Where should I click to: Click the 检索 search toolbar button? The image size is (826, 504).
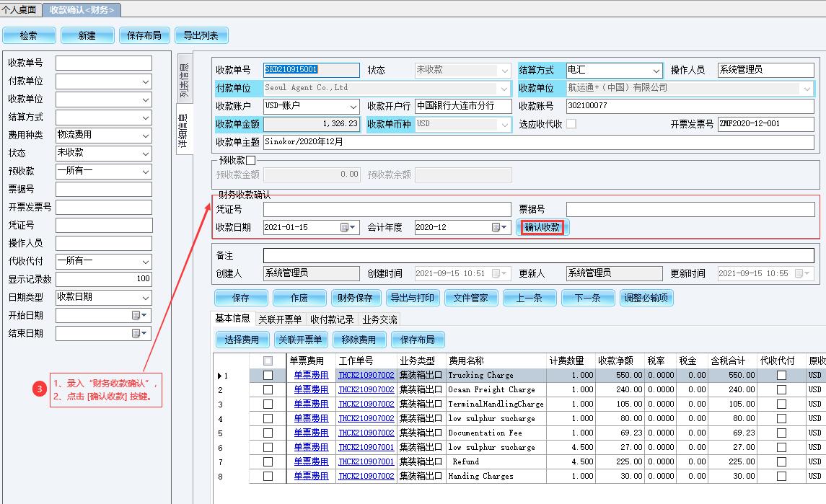tap(28, 35)
